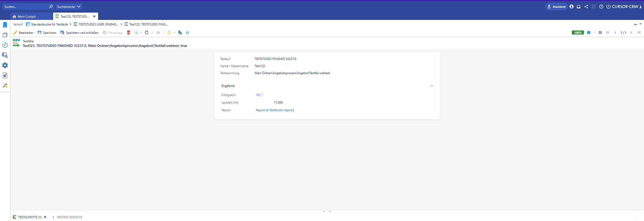Open the help question mark icon

click(x=601, y=7)
